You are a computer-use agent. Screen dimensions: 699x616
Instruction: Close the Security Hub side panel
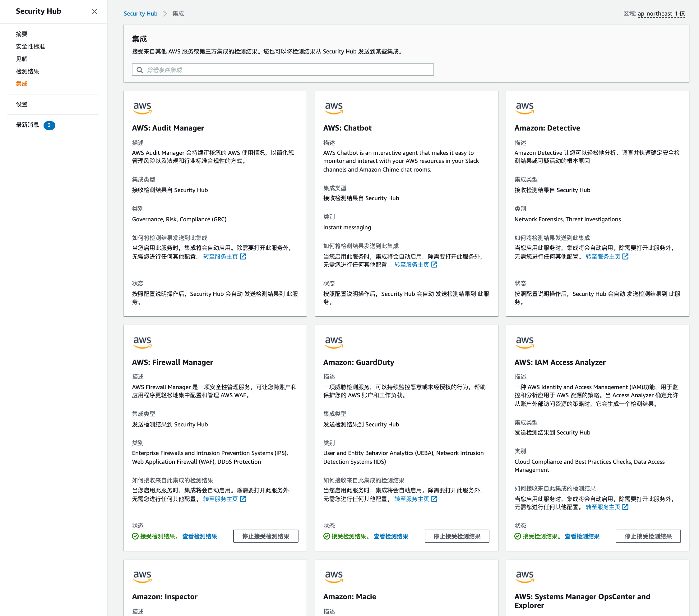tap(95, 11)
